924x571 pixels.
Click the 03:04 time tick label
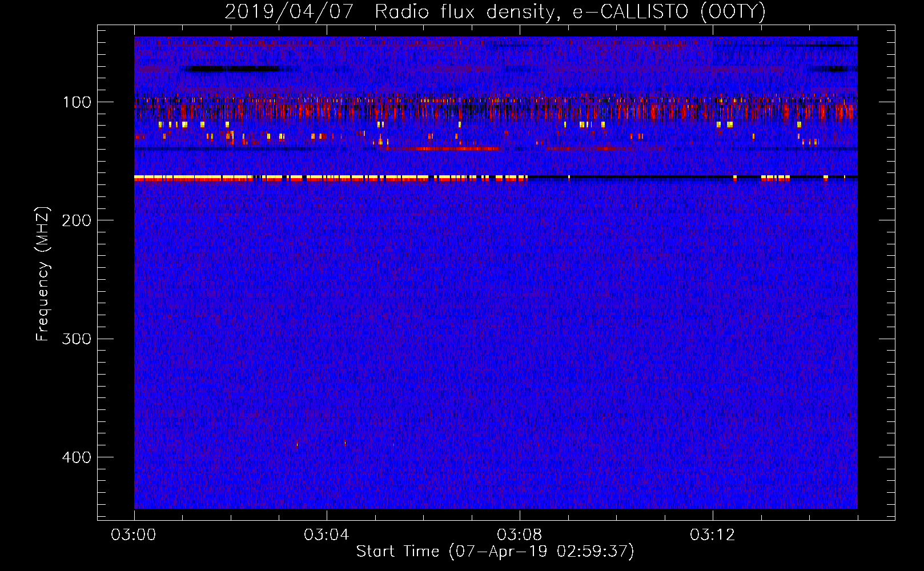tap(327, 535)
